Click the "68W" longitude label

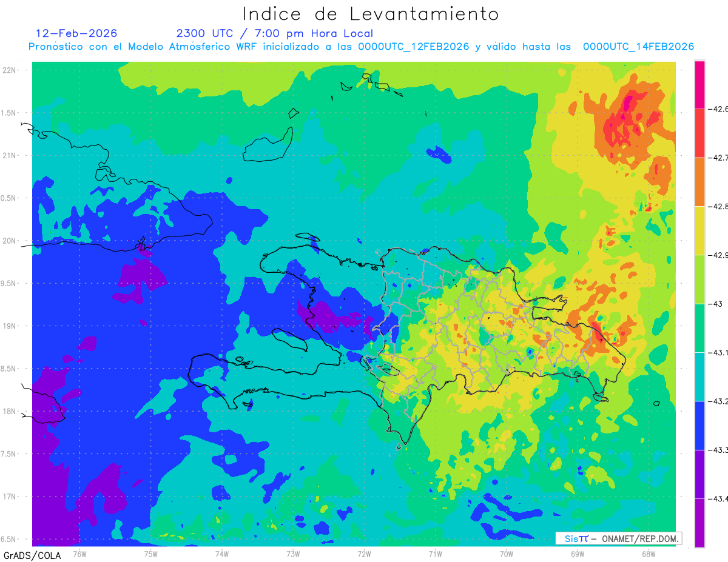point(649,554)
